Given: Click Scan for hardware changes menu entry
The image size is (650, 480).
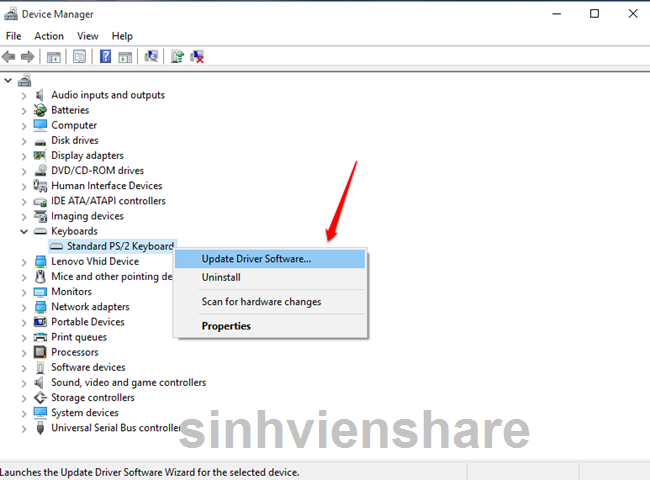Looking at the screenshot, I should tap(261, 302).
